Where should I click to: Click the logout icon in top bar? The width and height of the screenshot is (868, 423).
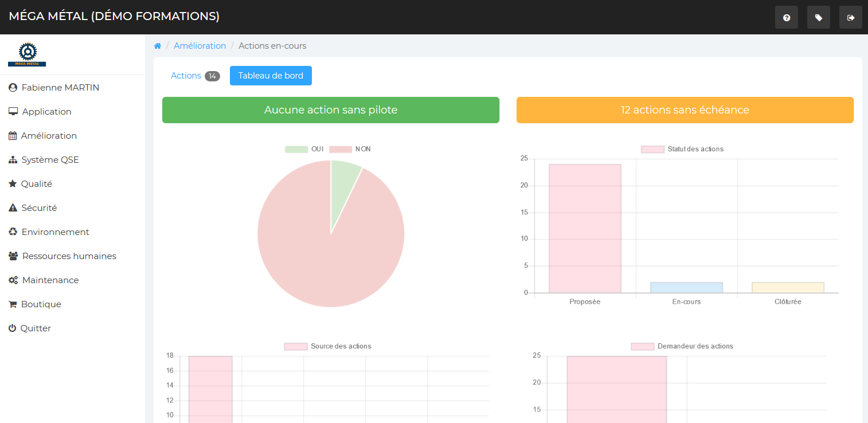click(850, 17)
